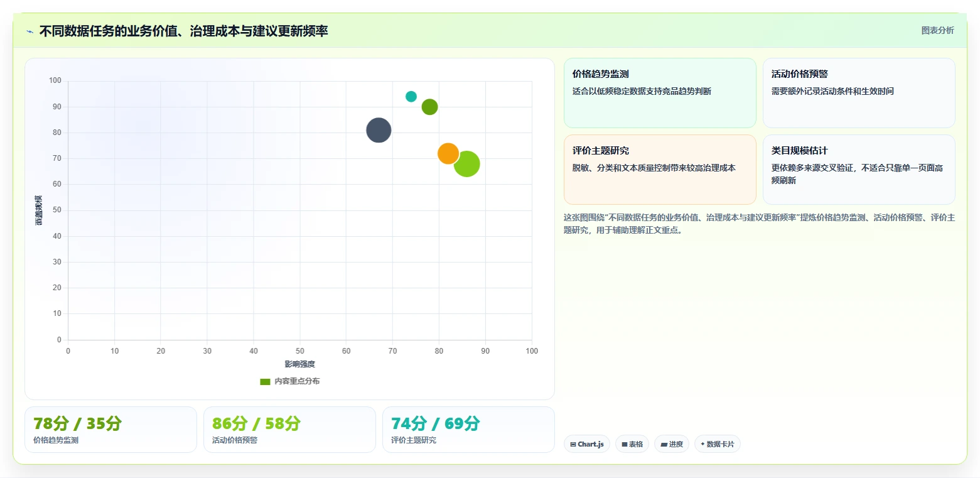Select the teal bubble in the chart
Screen dimensions: 980x478
411,96
